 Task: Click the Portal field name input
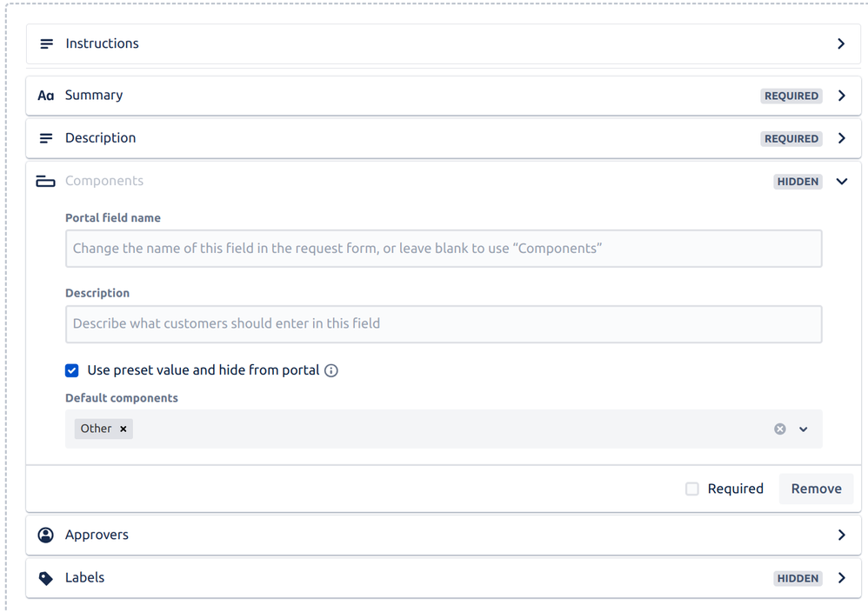click(x=444, y=248)
